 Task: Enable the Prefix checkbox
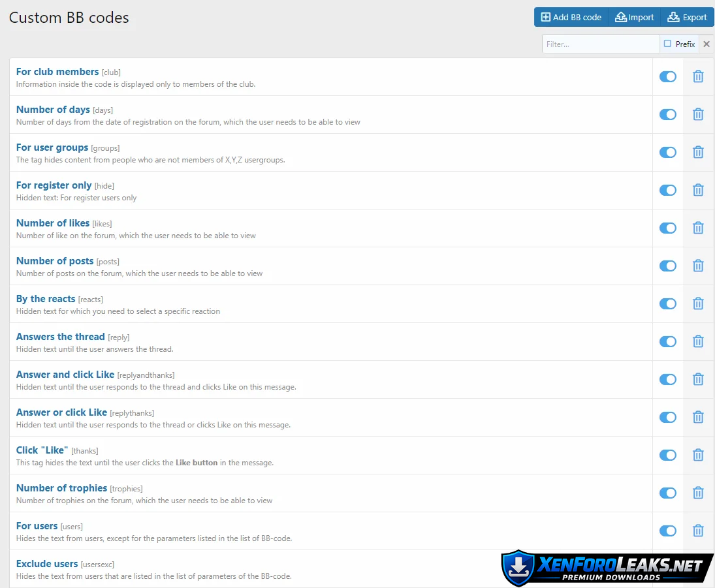click(667, 44)
